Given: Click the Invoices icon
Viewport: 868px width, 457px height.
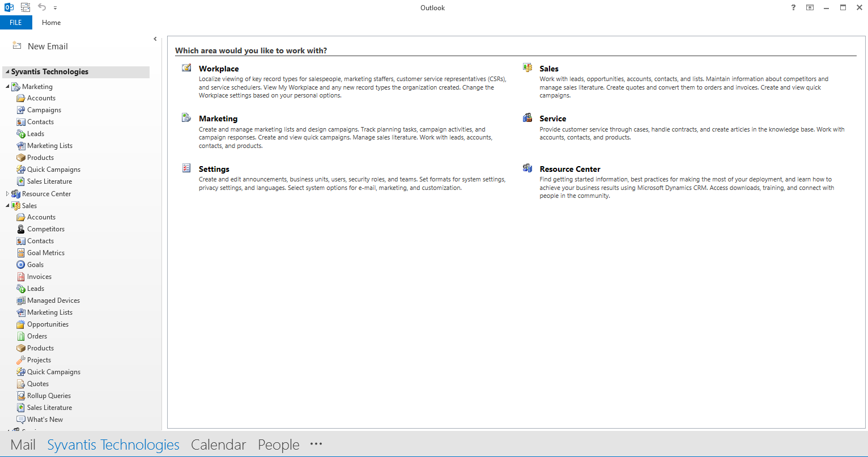Looking at the screenshot, I should pos(21,277).
